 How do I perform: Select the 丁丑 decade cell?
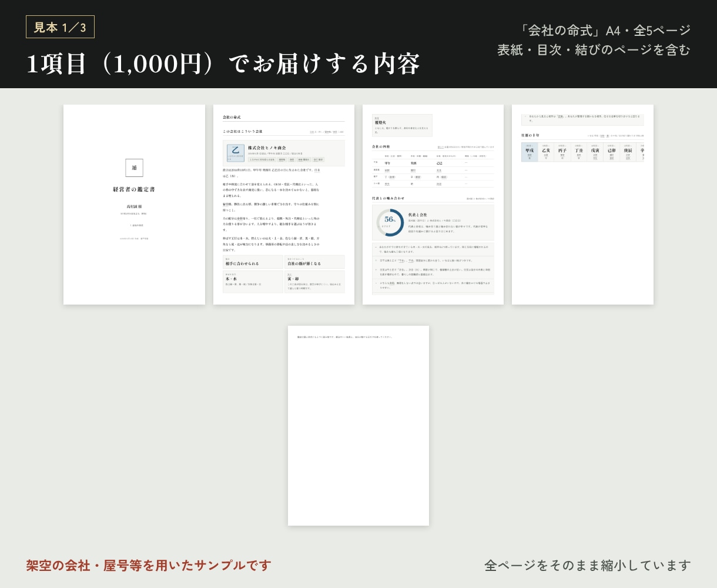[x=579, y=152]
